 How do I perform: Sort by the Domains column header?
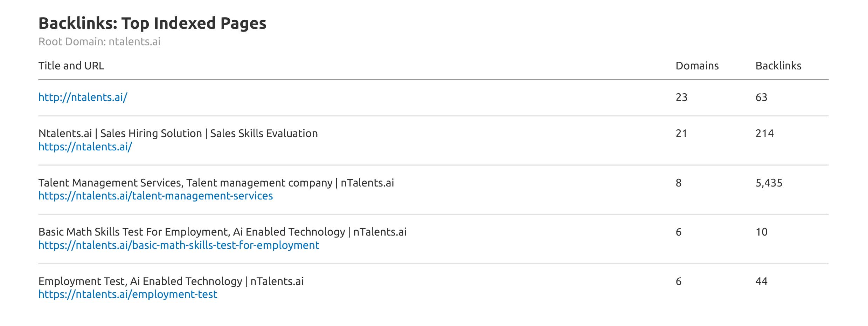pos(697,66)
